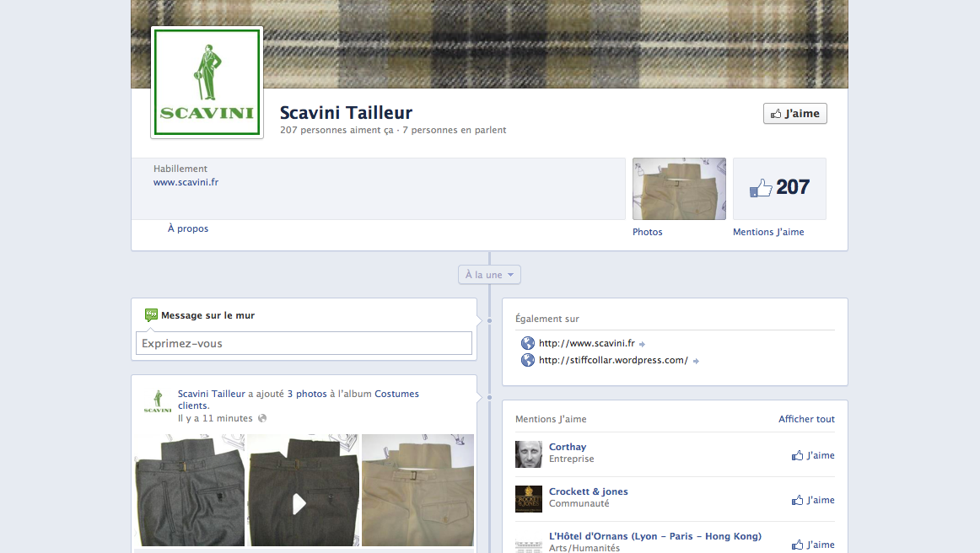Screen dimensions: 980x553
Task: Click the Crockett & Jones logo avatar
Action: pos(529,499)
